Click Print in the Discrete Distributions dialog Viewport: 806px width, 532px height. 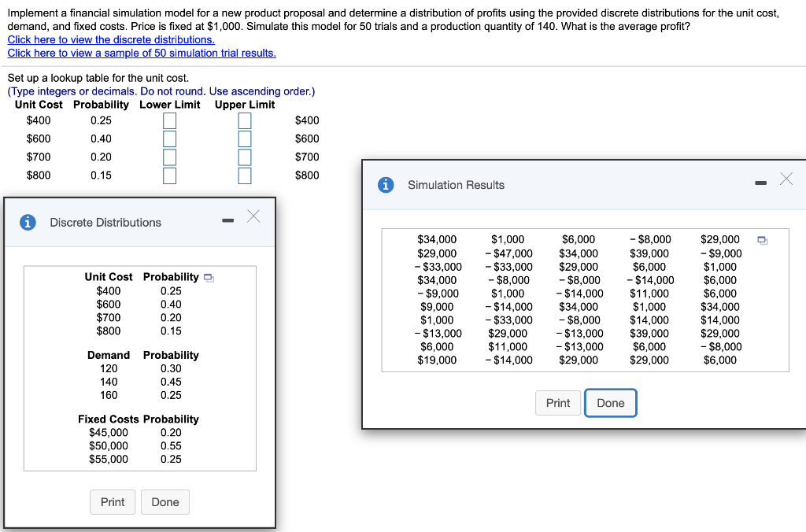point(113,501)
